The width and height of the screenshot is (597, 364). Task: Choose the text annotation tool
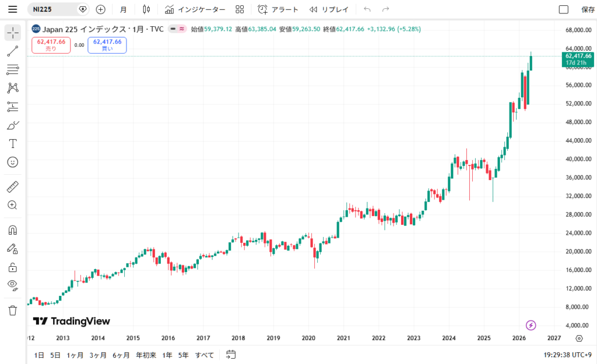(13, 144)
